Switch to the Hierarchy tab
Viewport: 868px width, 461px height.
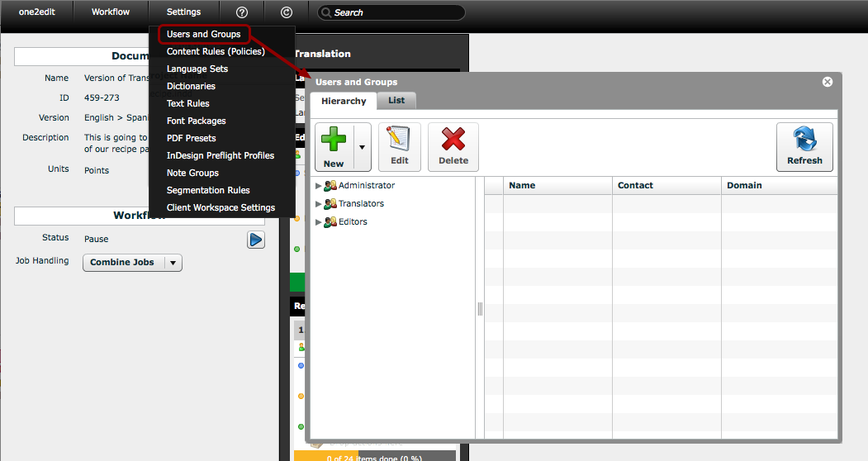pos(344,101)
